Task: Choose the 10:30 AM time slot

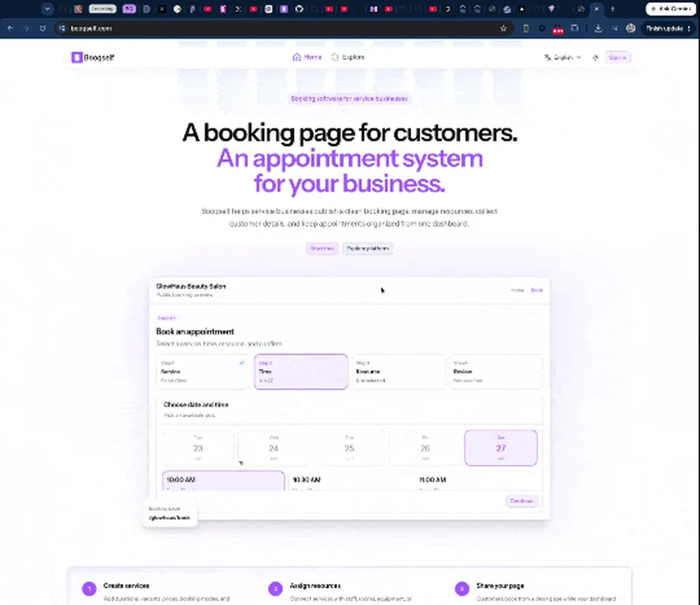Action: click(x=350, y=481)
